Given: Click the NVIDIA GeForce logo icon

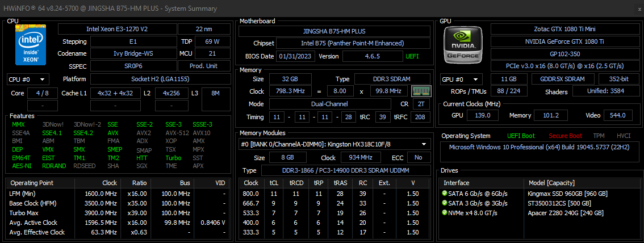Looking at the screenshot, I should click(464, 45).
